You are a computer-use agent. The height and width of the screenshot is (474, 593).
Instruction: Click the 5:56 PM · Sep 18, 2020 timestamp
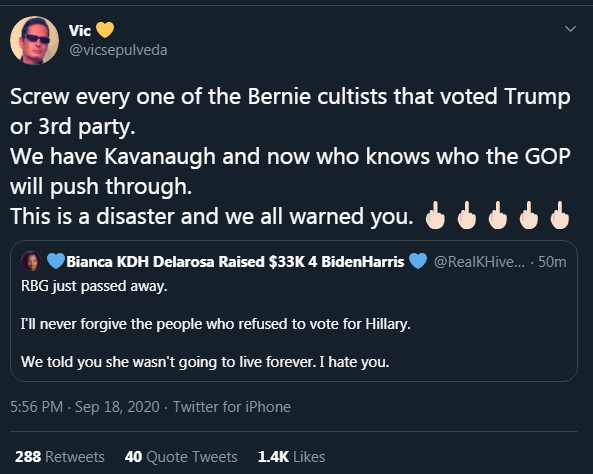click(x=85, y=407)
